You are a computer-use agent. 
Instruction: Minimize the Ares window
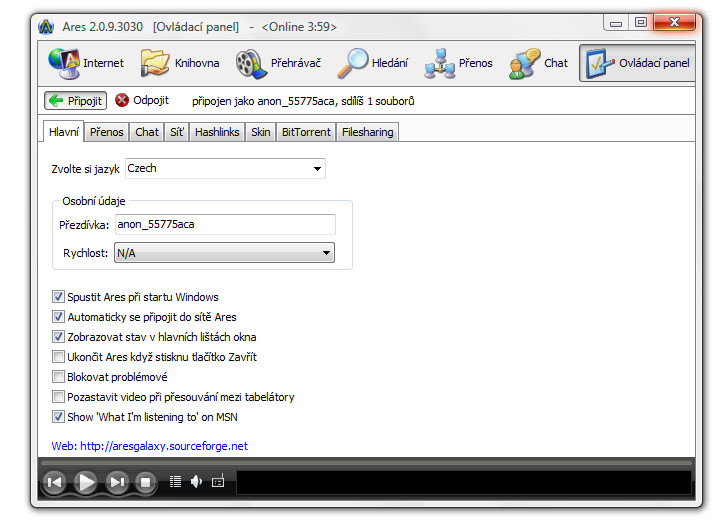[x=616, y=23]
